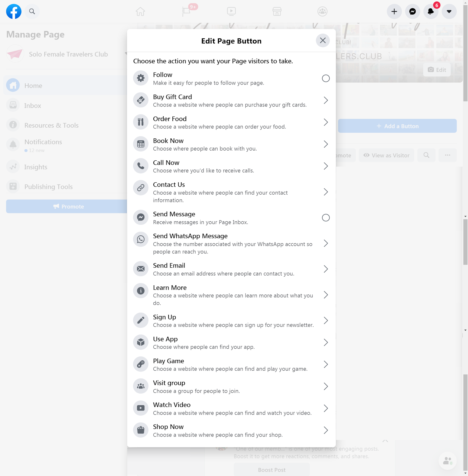Open the Facebook search icon
Screen dimensions: 468x476
[x=32, y=12]
